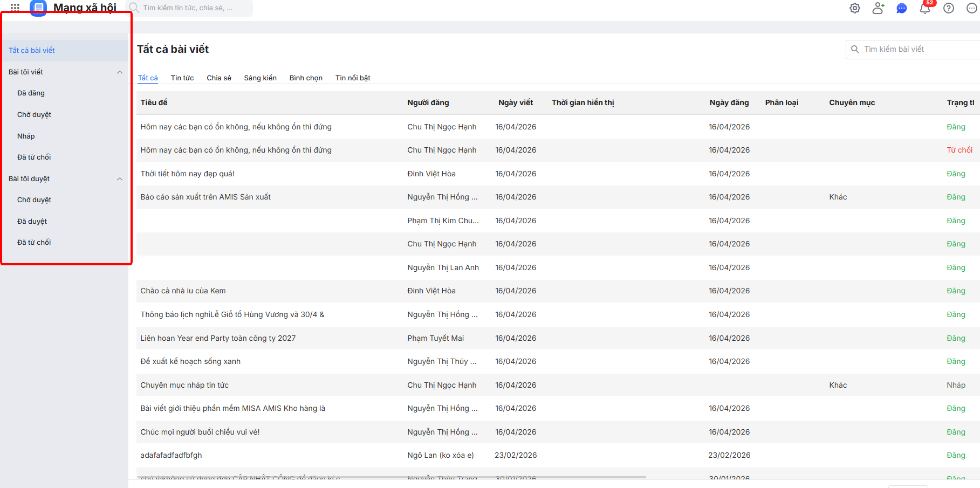Screen dimensions: 980x488
Task: Open the notifications bell icon
Action: [x=925, y=9]
